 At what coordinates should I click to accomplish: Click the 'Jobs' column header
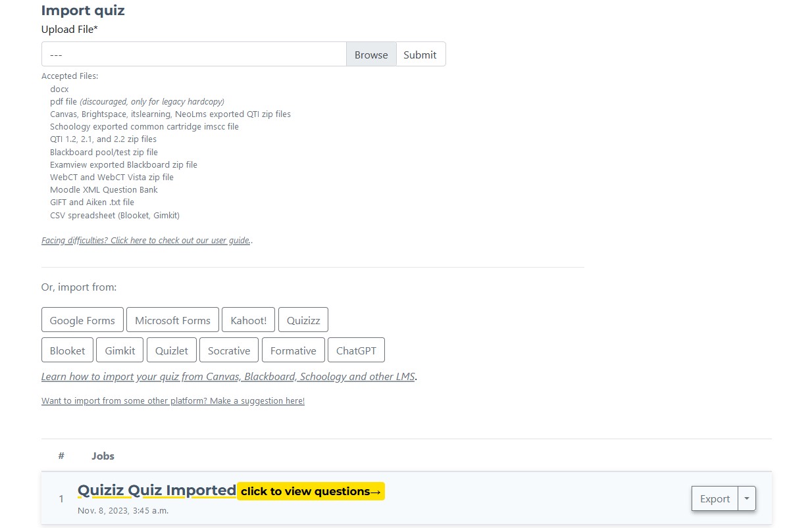click(103, 456)
